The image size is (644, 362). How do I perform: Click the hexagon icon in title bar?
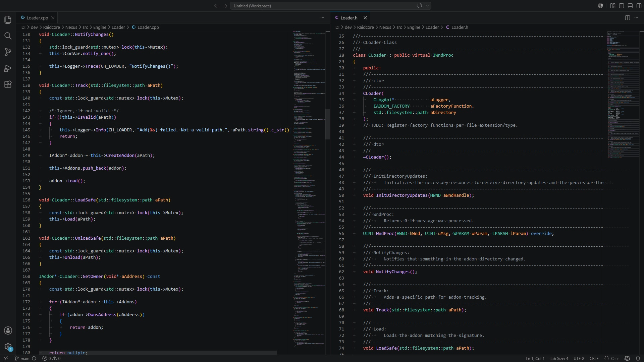click(600, 6)
